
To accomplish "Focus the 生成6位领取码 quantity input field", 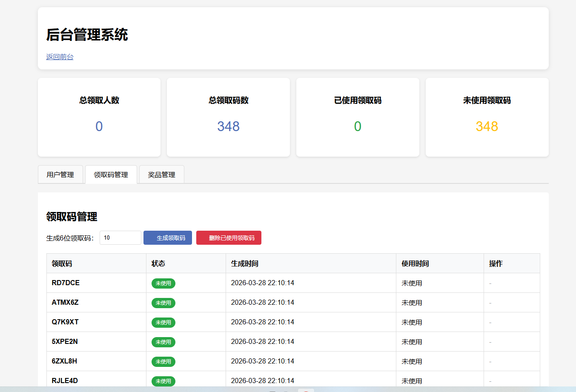I will [x=120, y=238].
